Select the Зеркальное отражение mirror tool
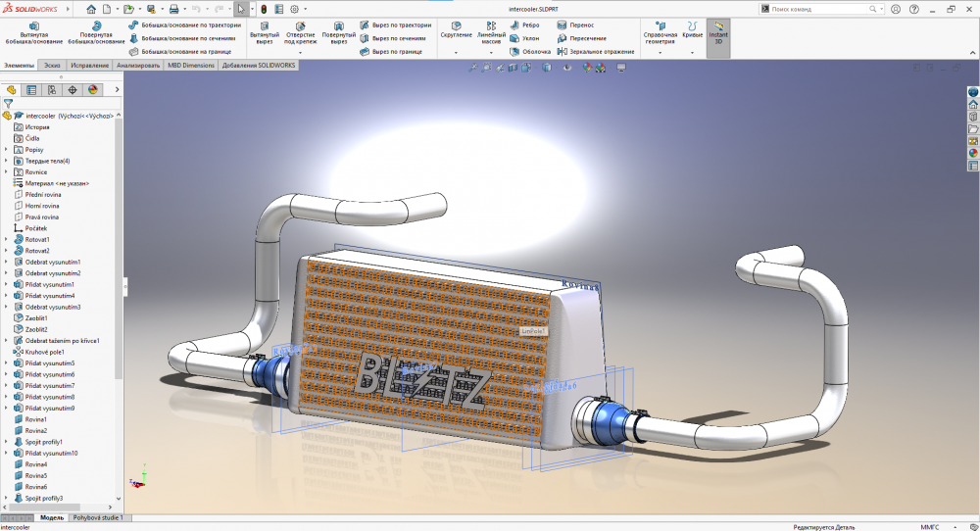 pyautogui.click(x=594, y=51)
